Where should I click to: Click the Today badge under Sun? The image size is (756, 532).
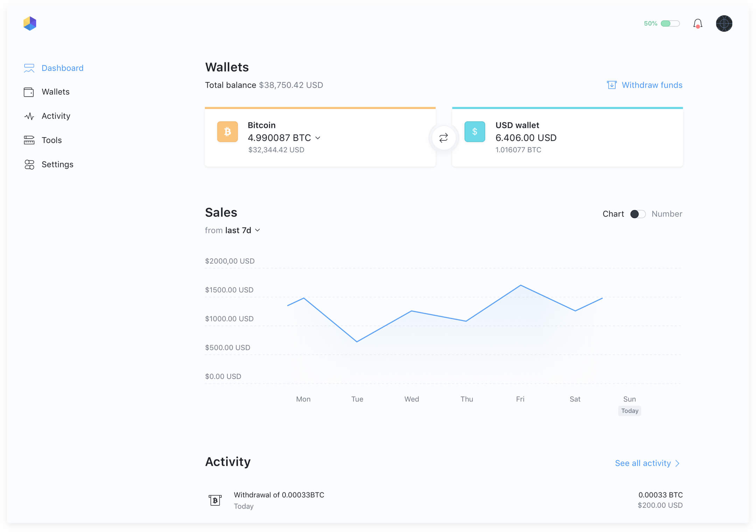click(630, 411)
